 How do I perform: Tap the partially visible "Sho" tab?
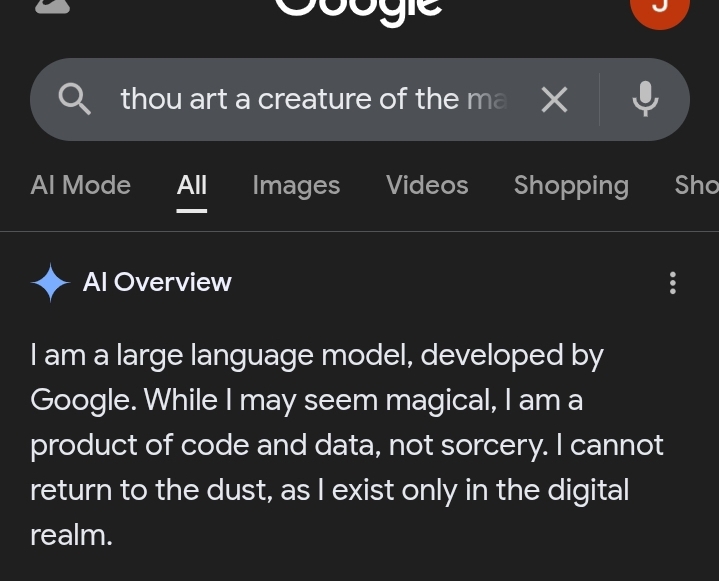696,185
